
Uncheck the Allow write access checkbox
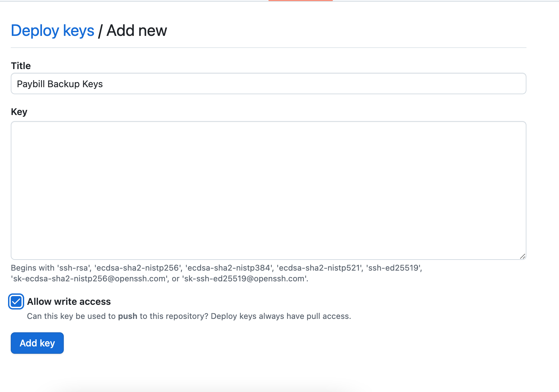coord(16,301)
